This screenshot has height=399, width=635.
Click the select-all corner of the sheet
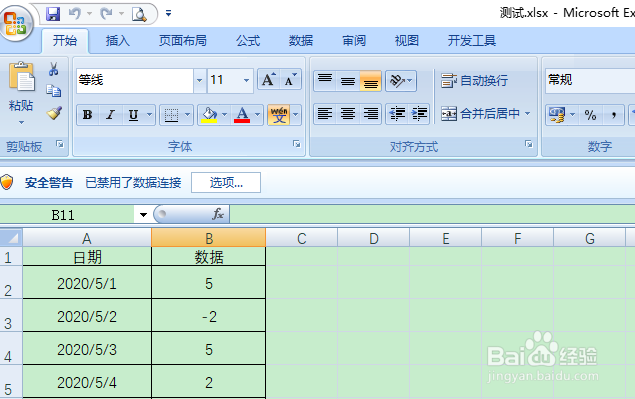[11, 237]
